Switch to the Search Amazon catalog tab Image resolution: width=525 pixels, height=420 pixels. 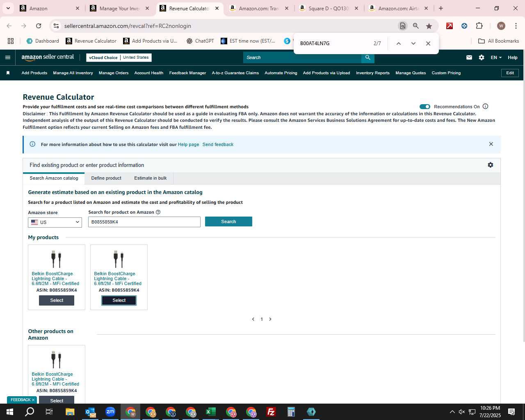pyautogui.click(x=54, y=178)
